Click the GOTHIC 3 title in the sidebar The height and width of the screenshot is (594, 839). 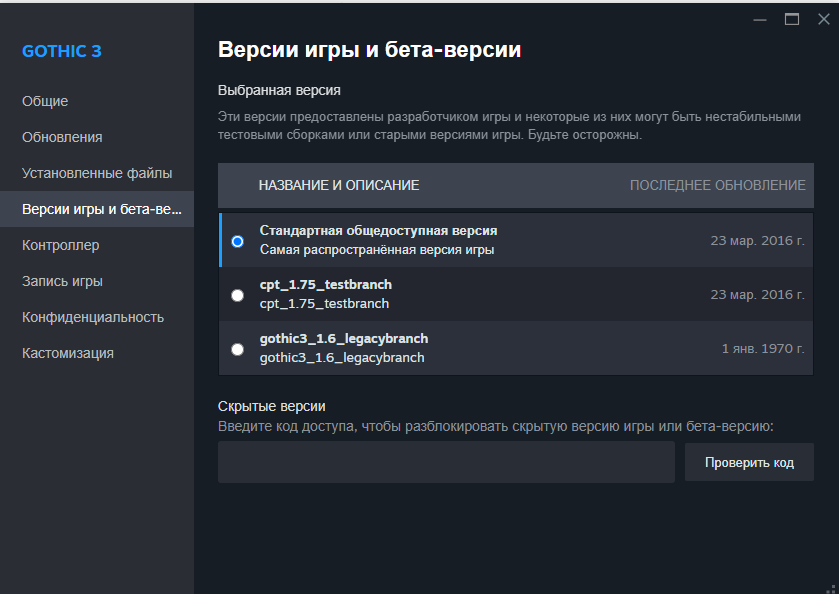(62, 52)
